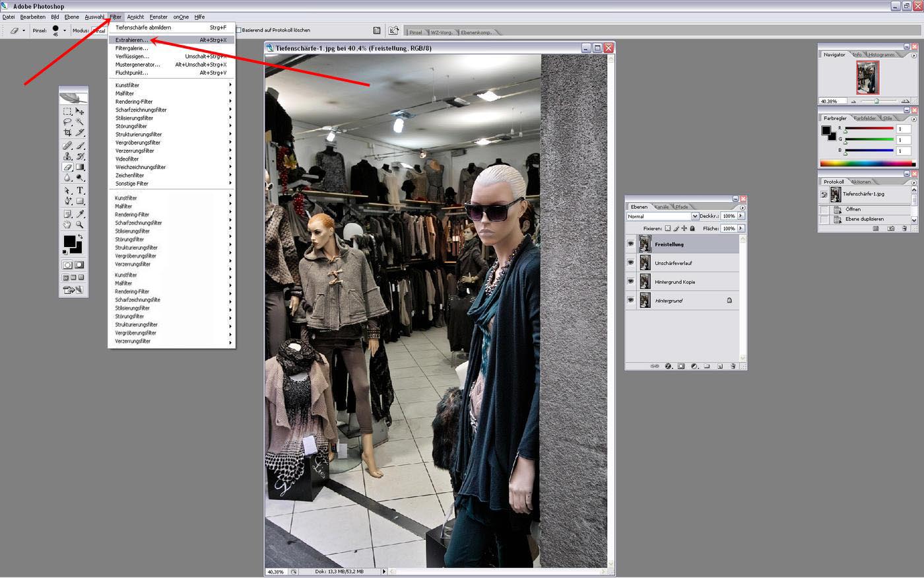Select the Eyedropper tool

[x=80, y=213]
